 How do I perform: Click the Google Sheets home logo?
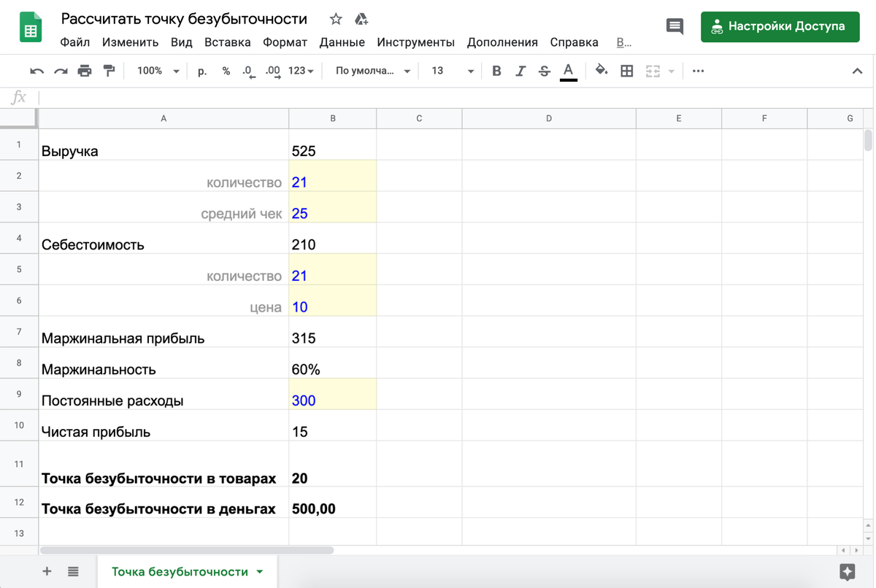[x=31, y=28]
